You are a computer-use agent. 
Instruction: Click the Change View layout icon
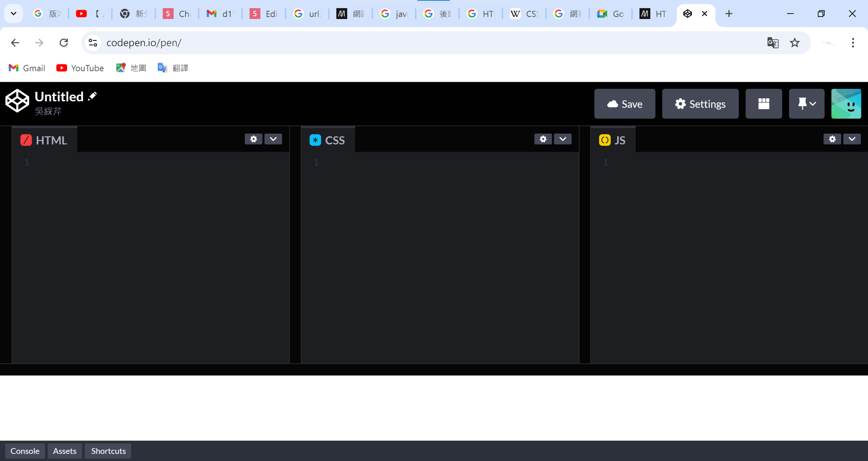763,104
